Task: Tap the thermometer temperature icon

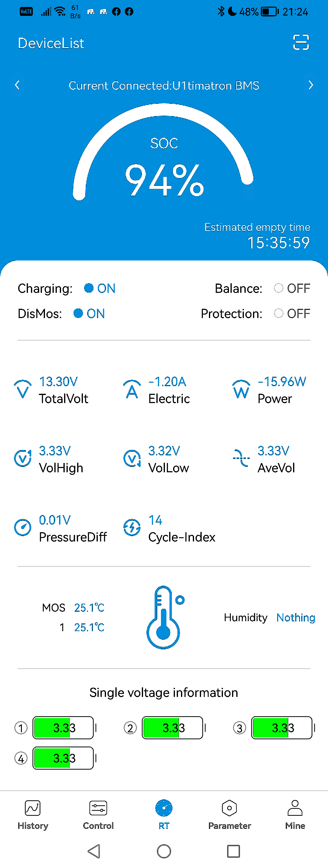Action: pos(164,617)
